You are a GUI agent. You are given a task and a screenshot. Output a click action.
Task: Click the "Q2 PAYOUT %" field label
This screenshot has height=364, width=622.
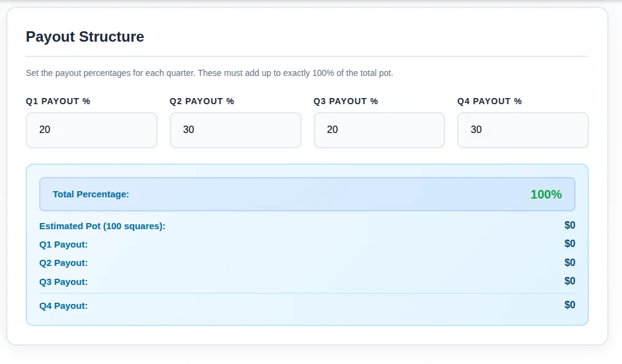202,101
